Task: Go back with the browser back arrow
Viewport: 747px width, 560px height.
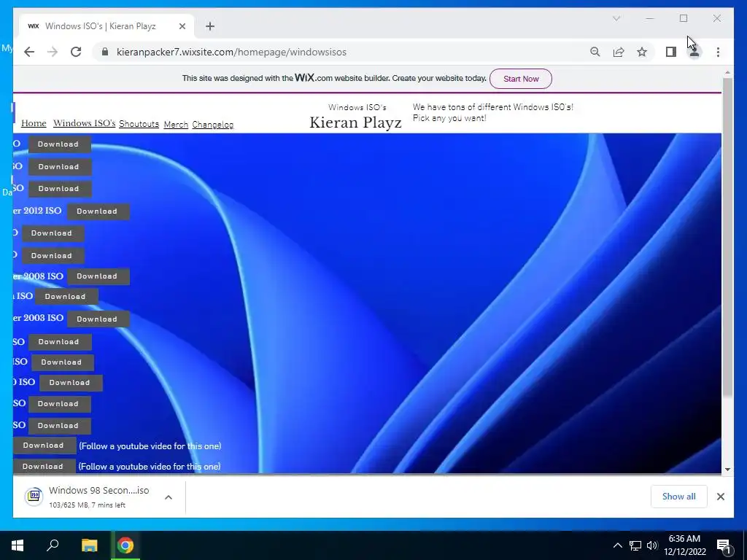Action: [29, 52]
